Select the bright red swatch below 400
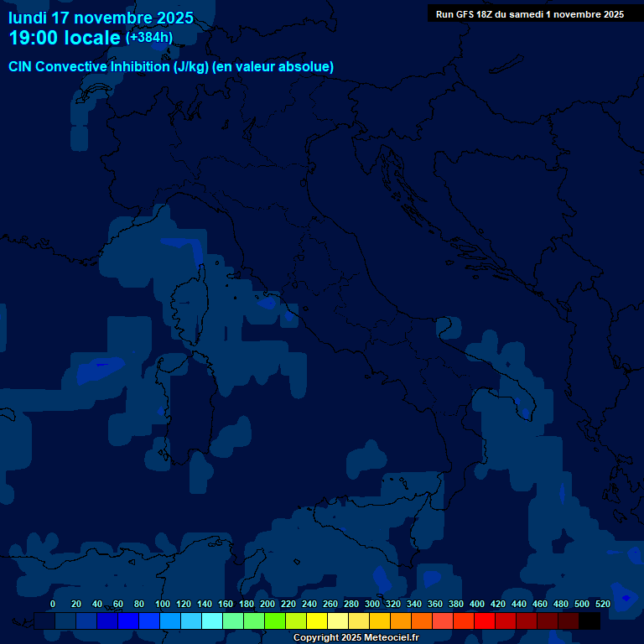 (485, 621)
